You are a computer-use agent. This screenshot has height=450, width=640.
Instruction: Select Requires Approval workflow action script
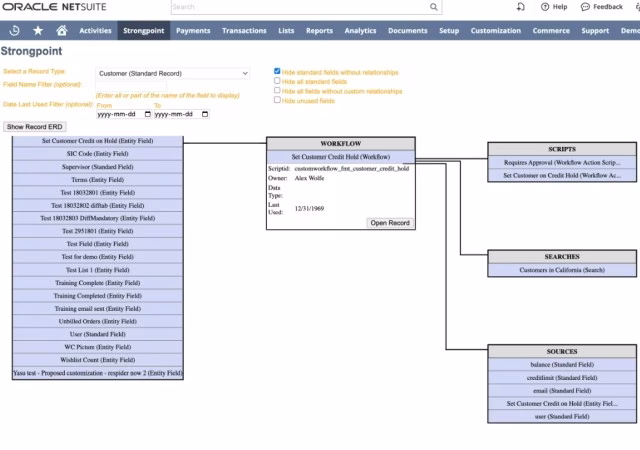point(562,163)
